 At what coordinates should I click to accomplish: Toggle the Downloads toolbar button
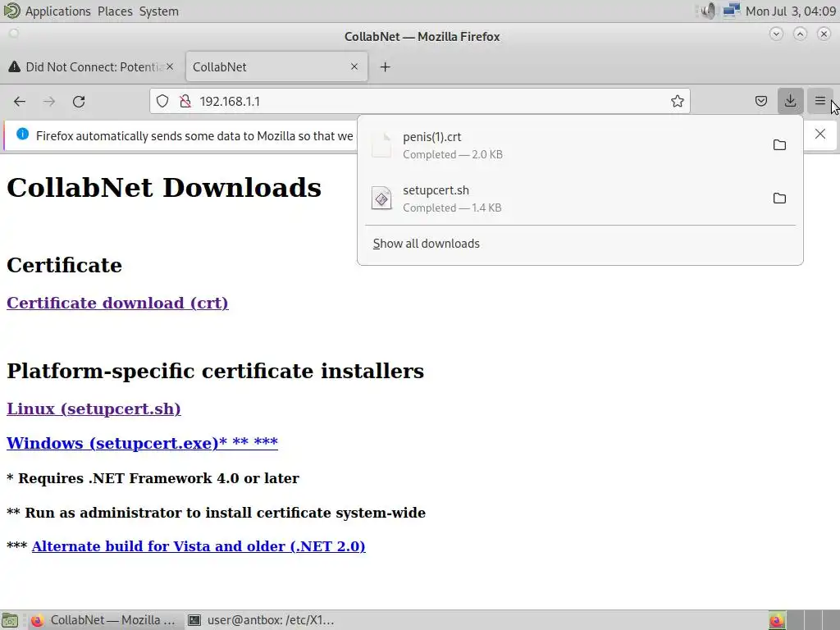click(790, 101)
